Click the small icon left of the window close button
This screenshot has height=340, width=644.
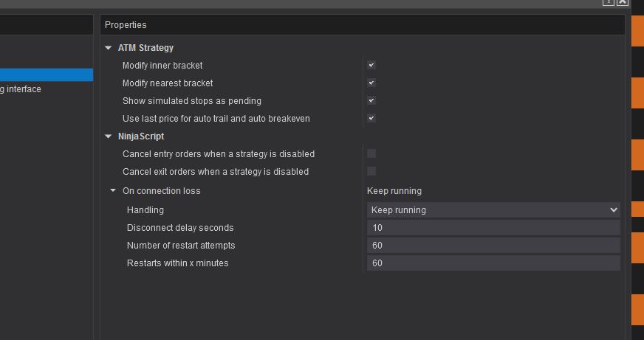[609, 2]
